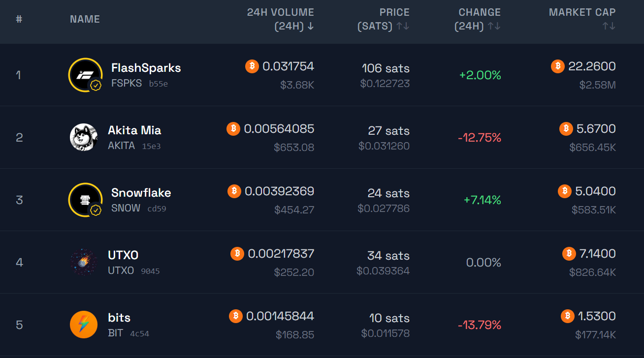
Task: Sort by 24H Volume column header
Action: click(x=280, y=19)
